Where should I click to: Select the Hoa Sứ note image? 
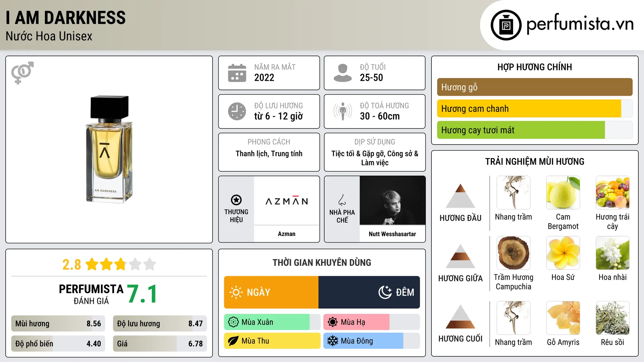coord(563,253)
